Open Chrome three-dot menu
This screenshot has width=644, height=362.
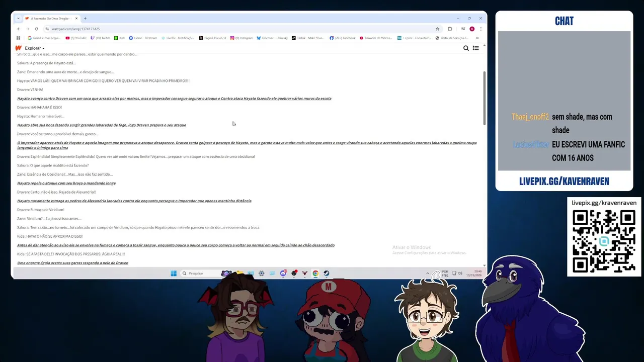point(480,29)
